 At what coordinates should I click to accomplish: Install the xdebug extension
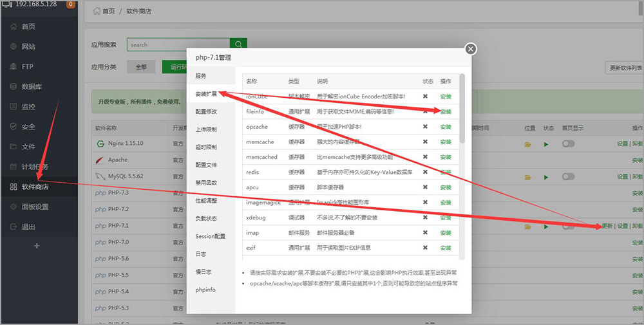[446, 218]
